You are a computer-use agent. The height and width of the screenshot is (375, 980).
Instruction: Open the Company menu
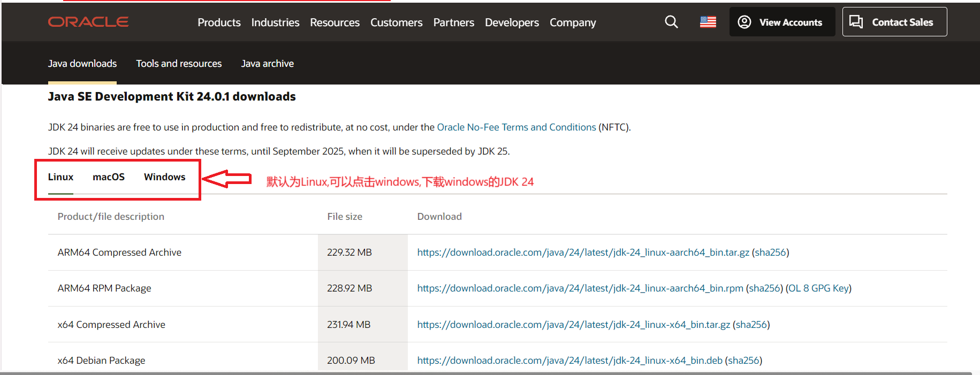pyautogui.click(x=573, y=22)
